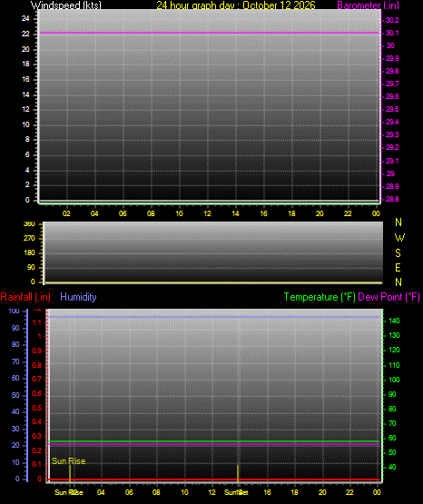Click the green "100" temperature scale value
The width and height of the screenshot is (423, 504).
pos(394,380)
